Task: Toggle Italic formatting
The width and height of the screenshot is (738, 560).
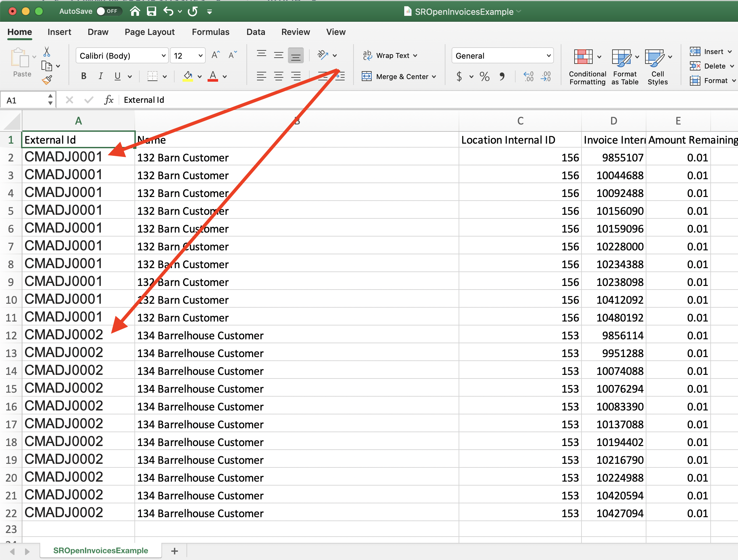Action: 100,76
